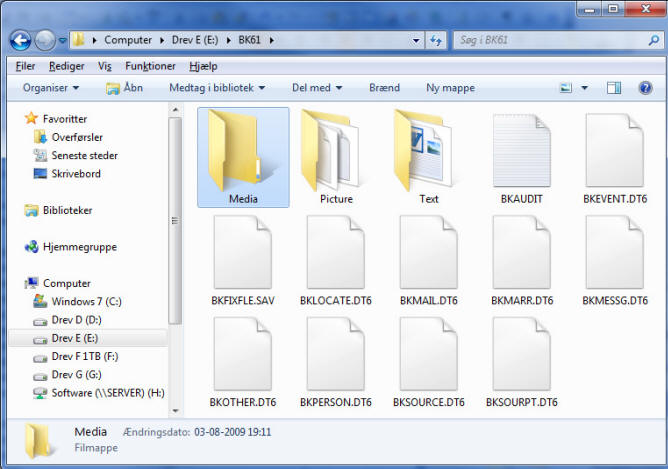This screenshot has height=469, width=668.
Task: Click Computer in the address breadcrumb
Action: pos(128,40)
